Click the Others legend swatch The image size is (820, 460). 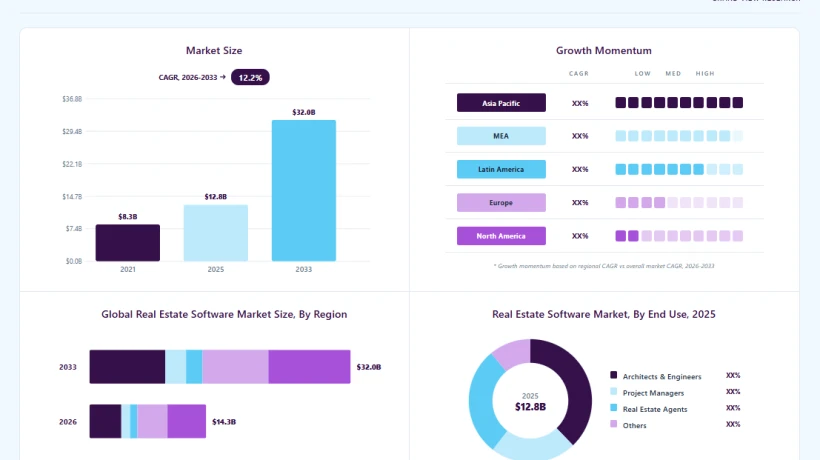point(613,424)
